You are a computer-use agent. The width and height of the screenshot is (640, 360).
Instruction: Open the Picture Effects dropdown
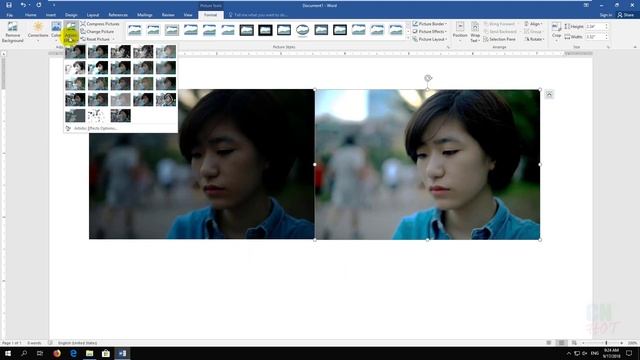[429, 31]
